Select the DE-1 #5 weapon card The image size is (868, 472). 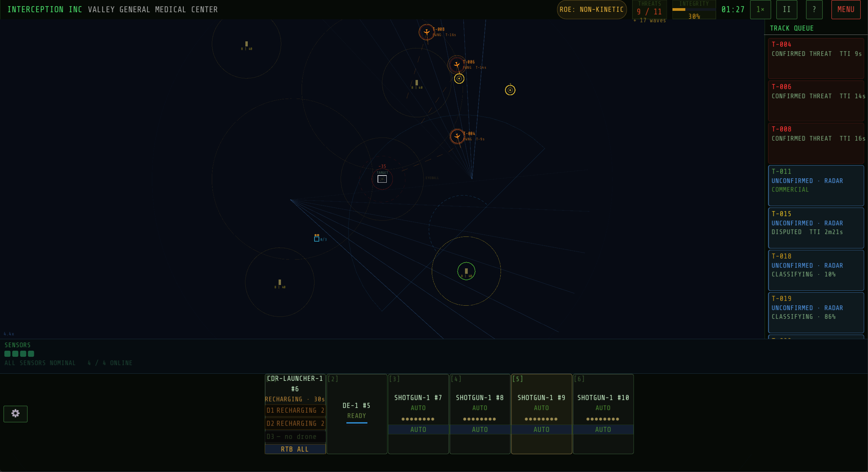[x=357, y=414]
